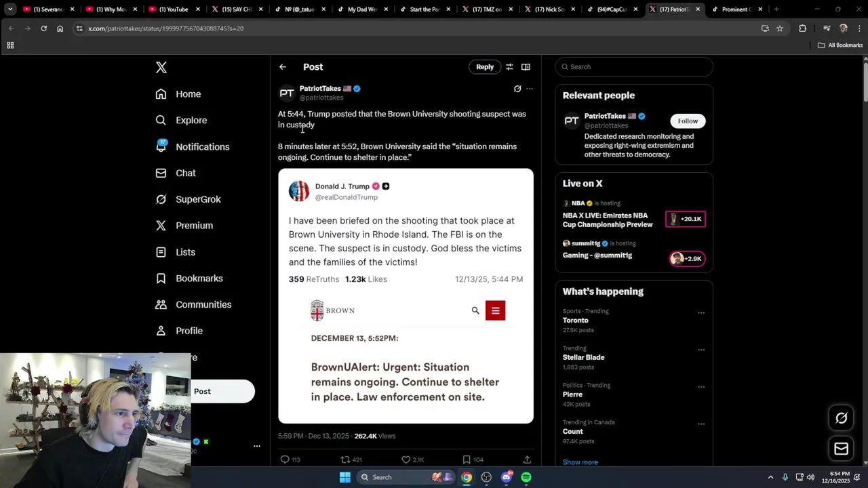Open the reply sort filter icon

509,67
